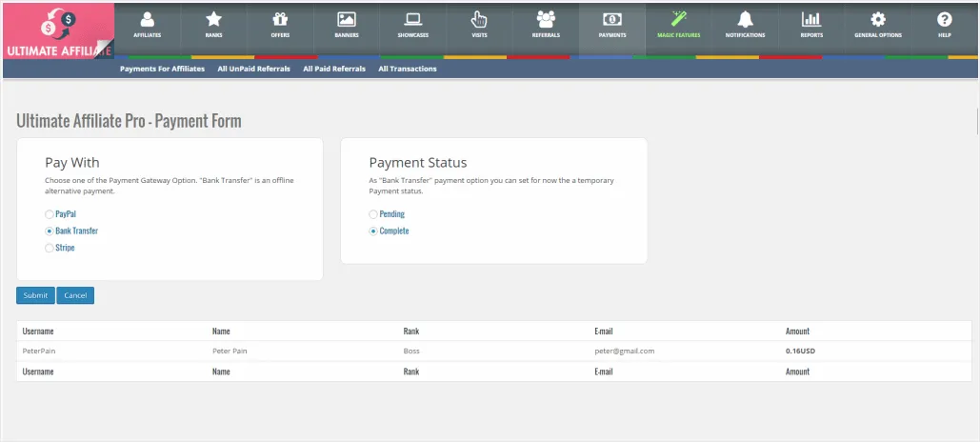Image resolution: width=980 pixels, height=442 pixels.
Task: Click username PeterPain in table
Action: coord(39,351)
